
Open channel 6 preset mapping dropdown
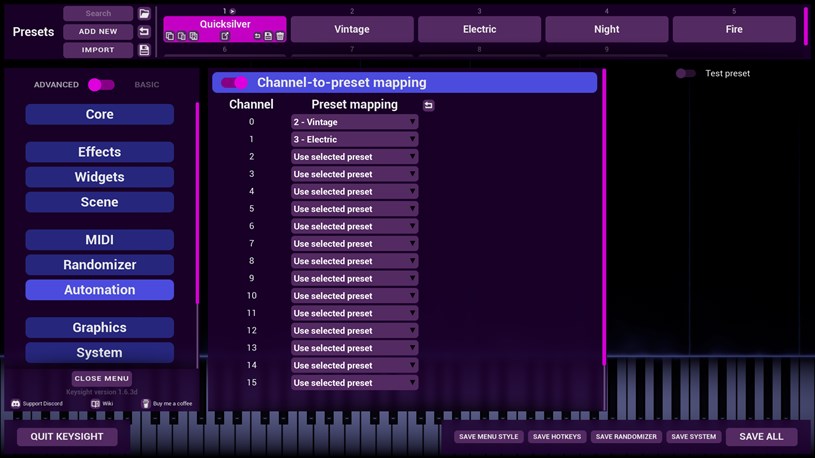point(354,227)
